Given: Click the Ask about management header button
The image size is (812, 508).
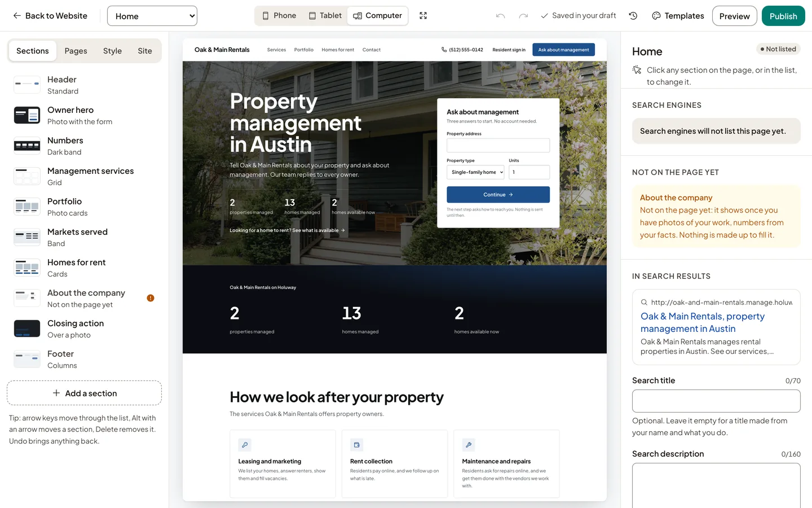Looking at the screenshot, I should pyautogui.click(x=563, y=50).
